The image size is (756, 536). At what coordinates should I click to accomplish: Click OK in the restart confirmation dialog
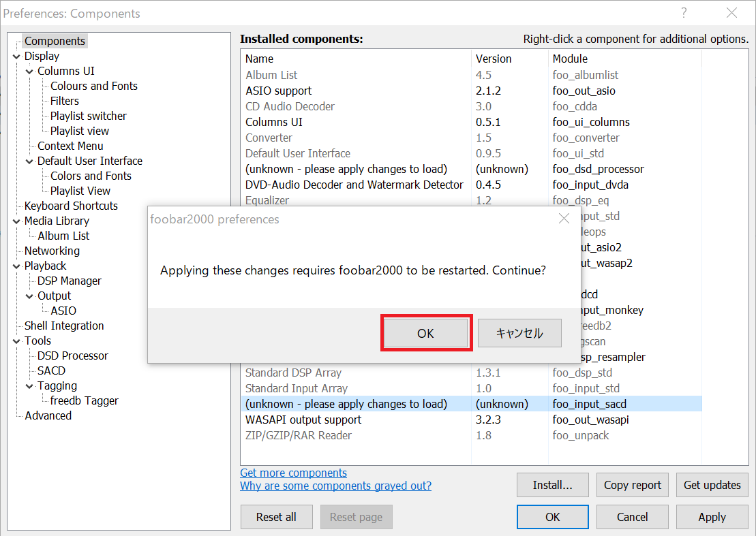click(x=425, y=333)
